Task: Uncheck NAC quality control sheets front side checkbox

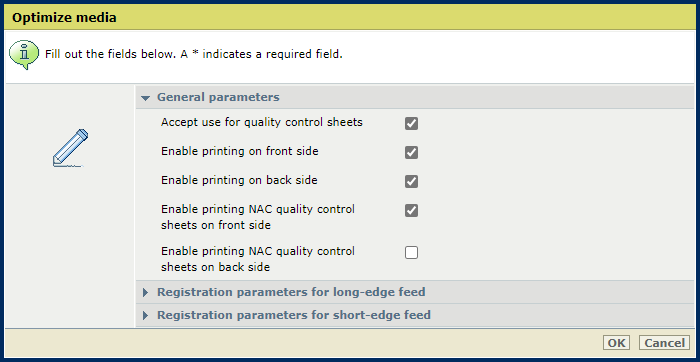Action: [411, 210]
